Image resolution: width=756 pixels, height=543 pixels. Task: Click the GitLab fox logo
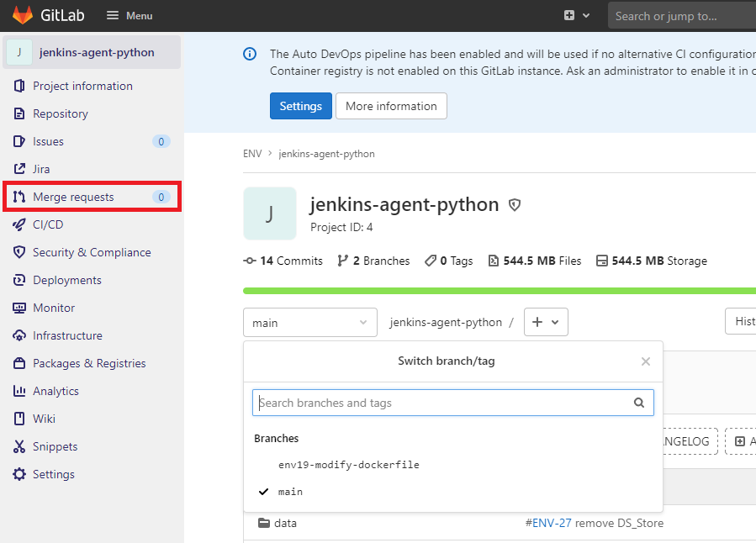coord(22,15)
